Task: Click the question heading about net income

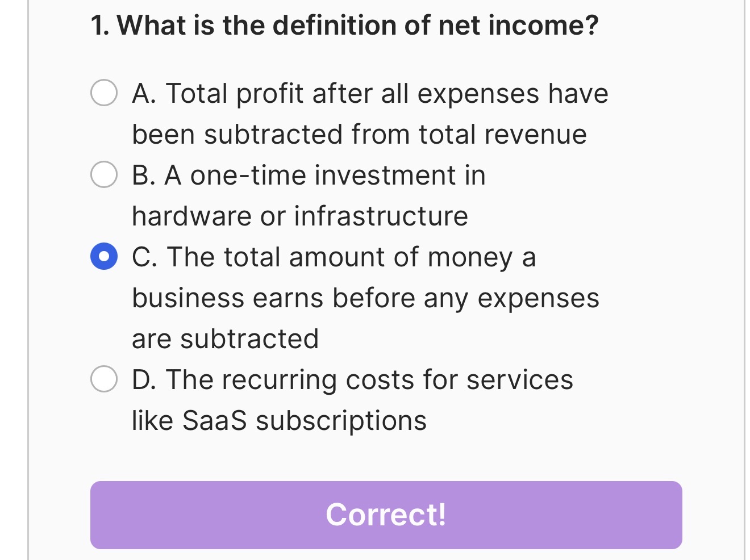Action: click(x=344, y=26)
